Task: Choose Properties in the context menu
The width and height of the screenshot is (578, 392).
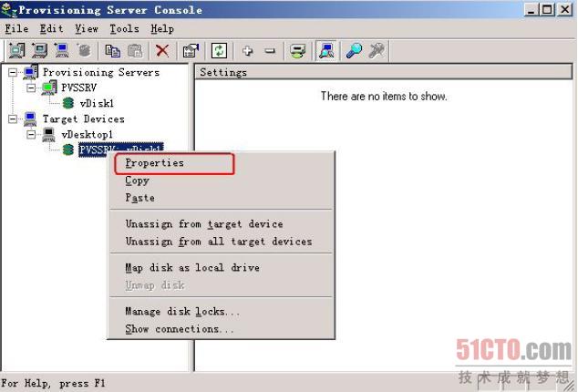Action: pos(222,163)
